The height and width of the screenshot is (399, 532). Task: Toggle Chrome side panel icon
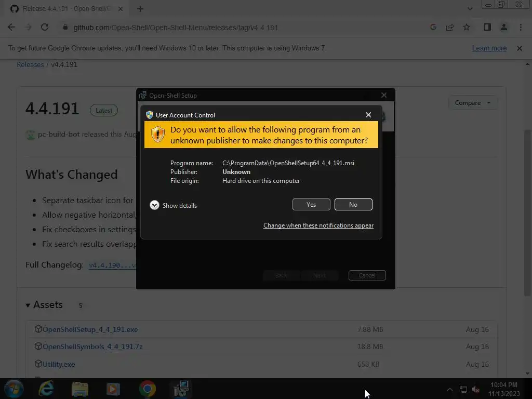487,28
